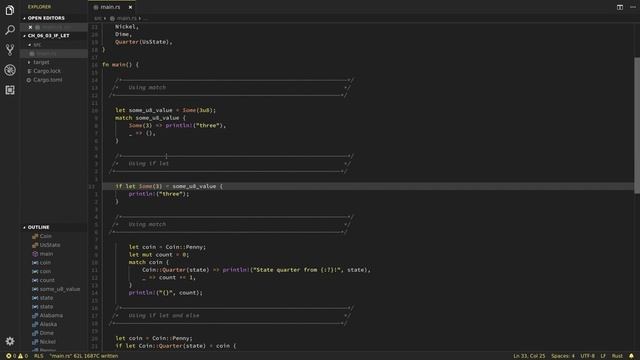Click the editor vertical scrollbar thumb
Viewport: 640px width, 360px height.
coord(637,124)
